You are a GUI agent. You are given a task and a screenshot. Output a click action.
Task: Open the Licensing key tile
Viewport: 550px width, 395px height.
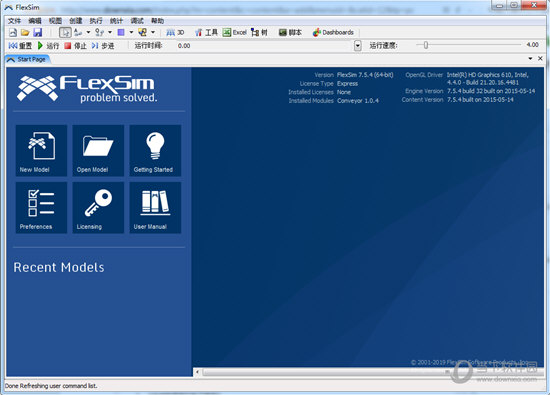click(98, 207)
